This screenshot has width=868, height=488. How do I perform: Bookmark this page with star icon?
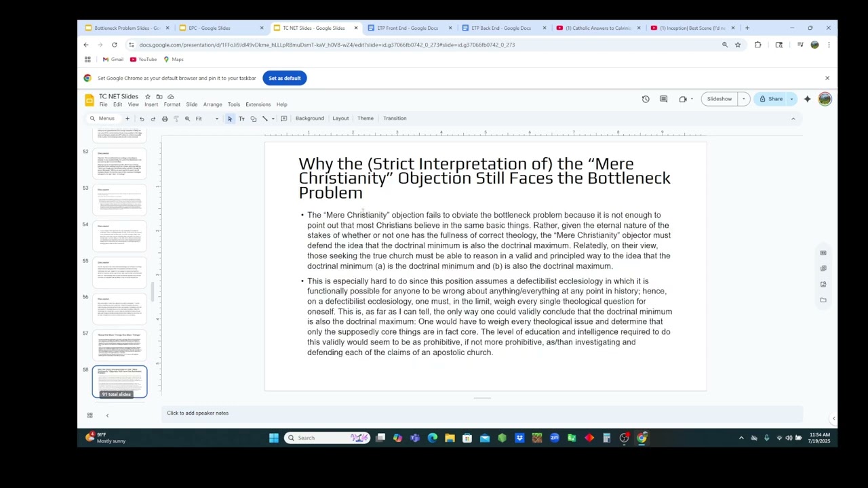tap(738, 45)
